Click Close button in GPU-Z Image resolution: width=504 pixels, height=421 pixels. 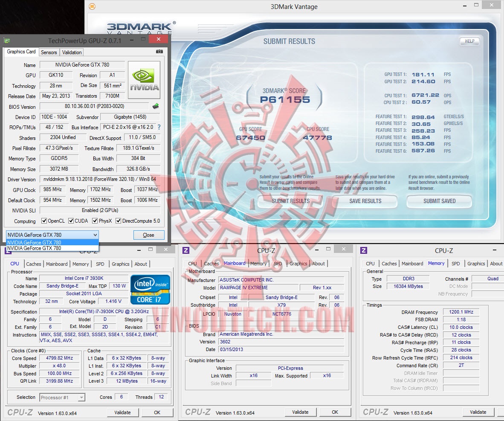pyautogui.click(x=148, y=235)
